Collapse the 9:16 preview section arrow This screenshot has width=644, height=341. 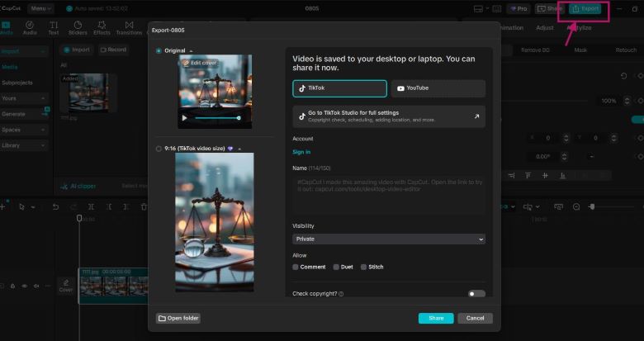239,149
